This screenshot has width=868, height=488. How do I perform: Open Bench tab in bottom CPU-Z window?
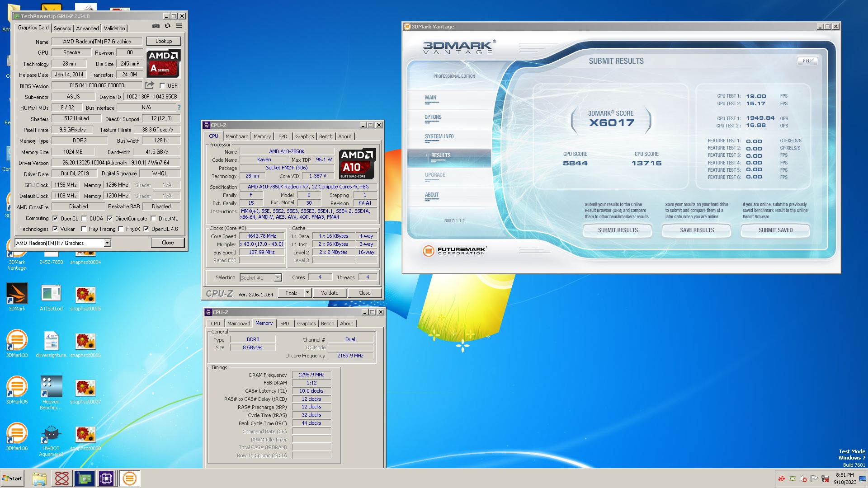click(327, 324)
